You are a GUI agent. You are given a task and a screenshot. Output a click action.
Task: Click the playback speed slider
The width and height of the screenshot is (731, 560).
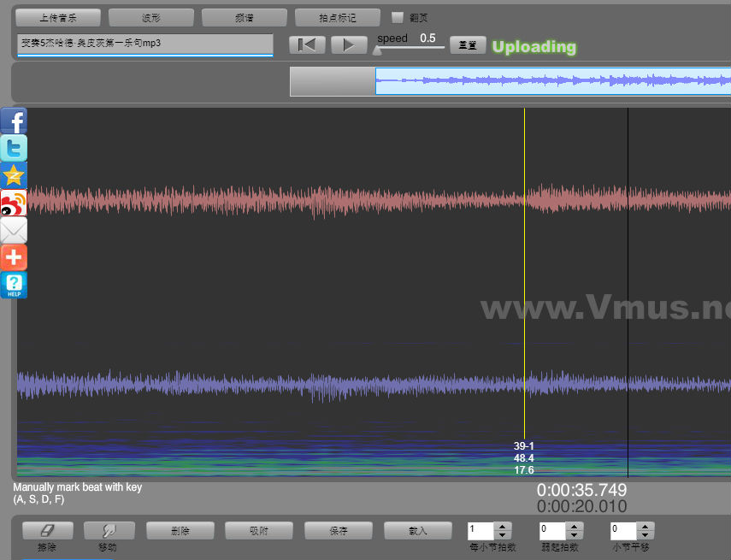click(410, 48)
